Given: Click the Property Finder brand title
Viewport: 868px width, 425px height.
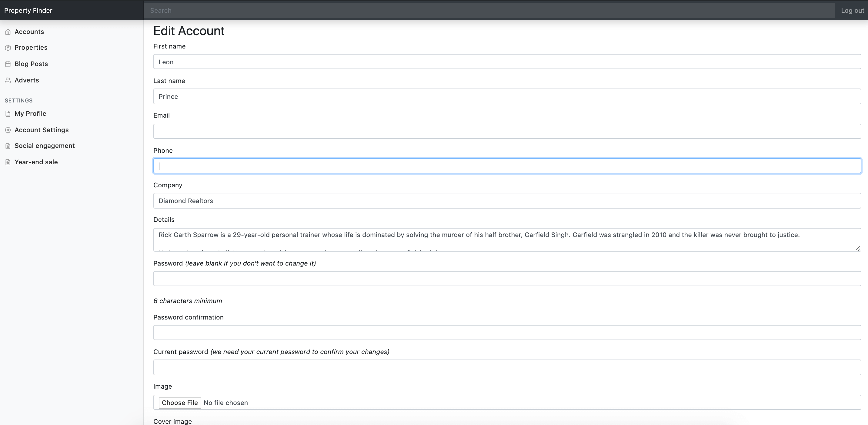Looking at the screenshot, I should (28, 10).
